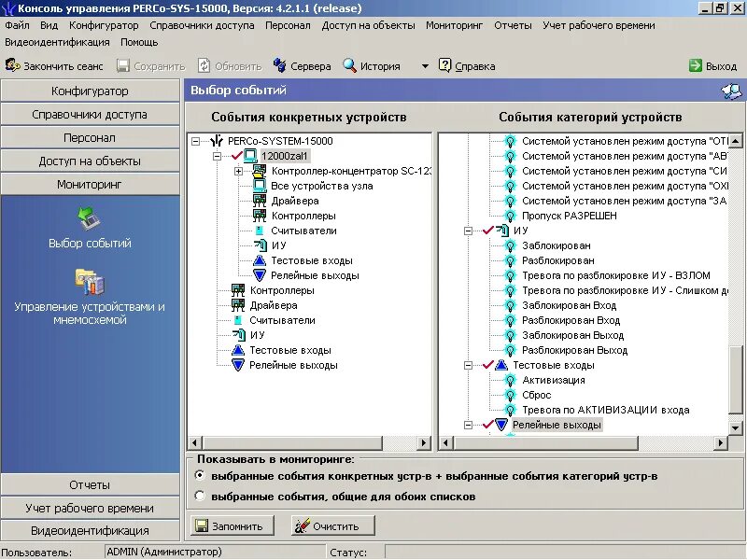Collapse the PERCo-SYSTEM-15000 root node
The image size is (747, 560).
[x=195, y=141]
